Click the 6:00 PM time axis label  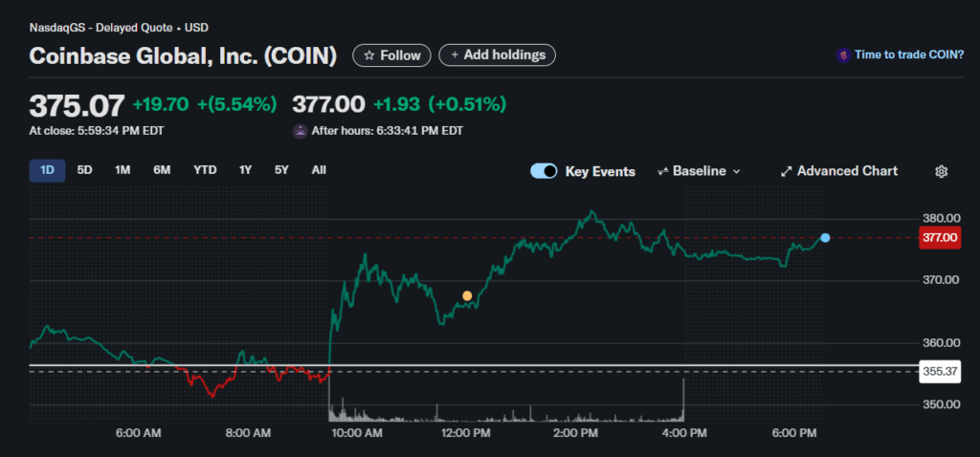click(795, 433)
